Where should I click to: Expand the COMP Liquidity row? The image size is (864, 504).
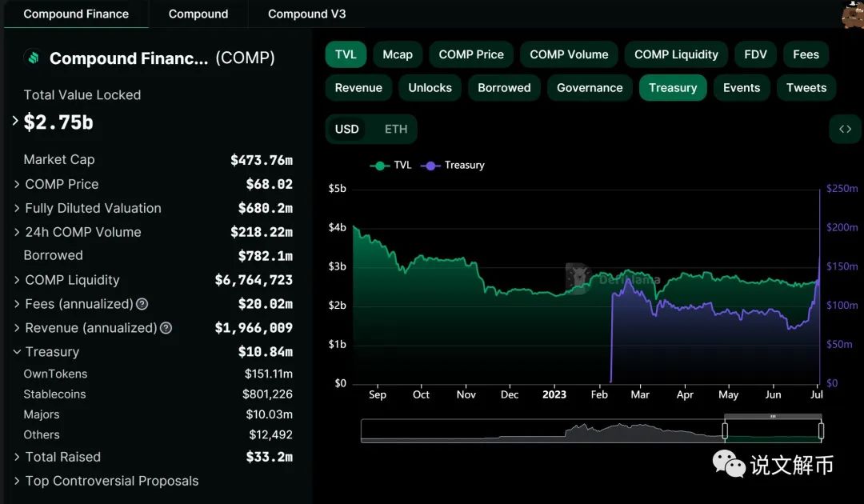point(17,280)
